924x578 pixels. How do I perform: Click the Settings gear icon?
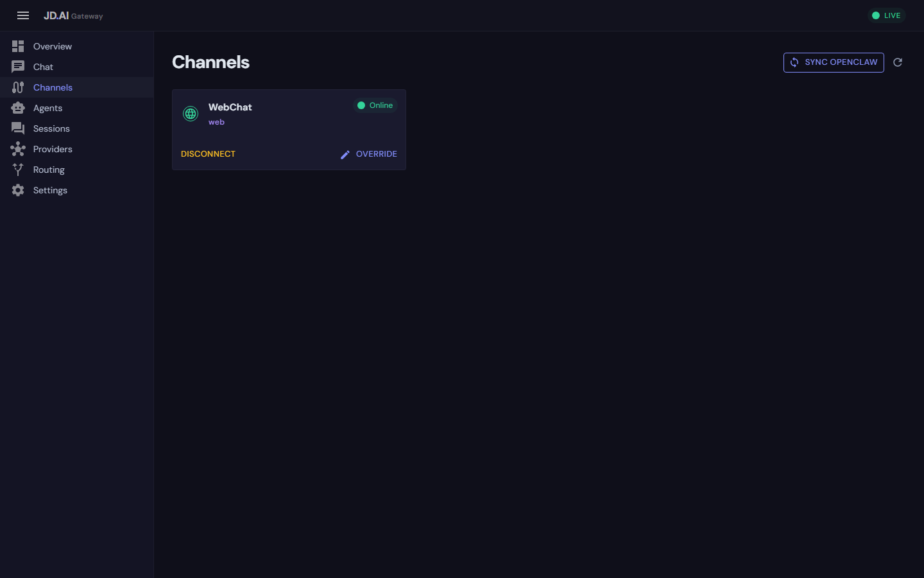point(17,189)
